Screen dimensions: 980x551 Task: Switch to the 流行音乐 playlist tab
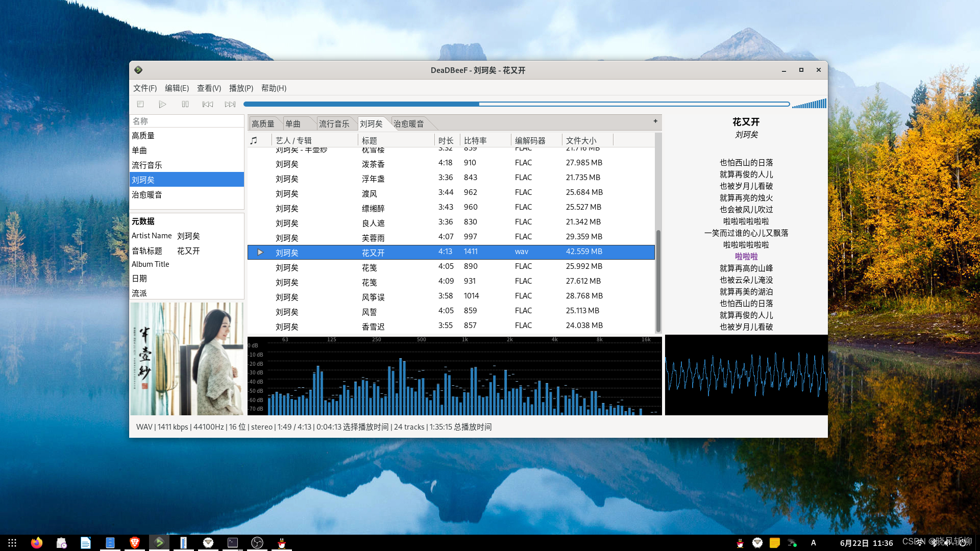(x=334, y=124)
